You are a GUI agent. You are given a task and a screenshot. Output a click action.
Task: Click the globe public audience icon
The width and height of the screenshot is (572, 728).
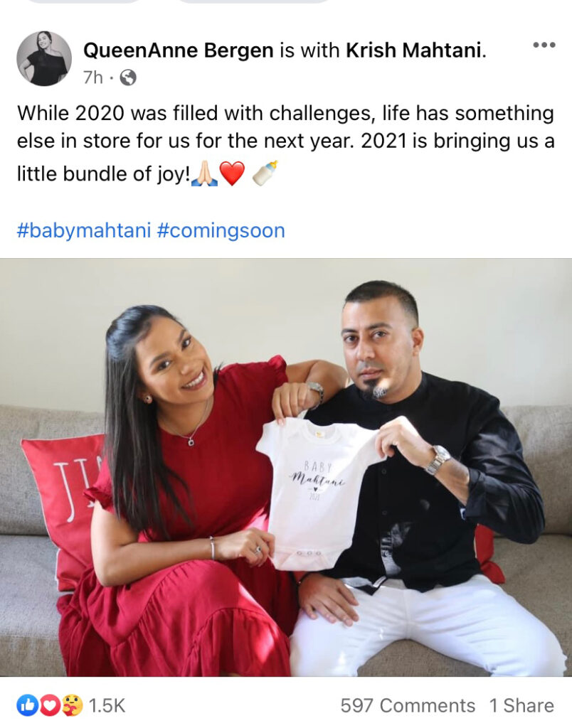[x=128, y=78]
